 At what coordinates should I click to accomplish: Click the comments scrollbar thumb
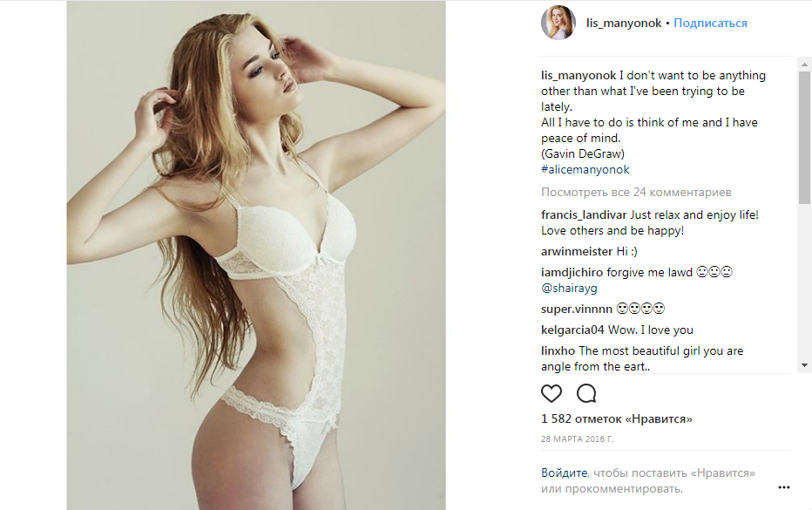point(804,138)
